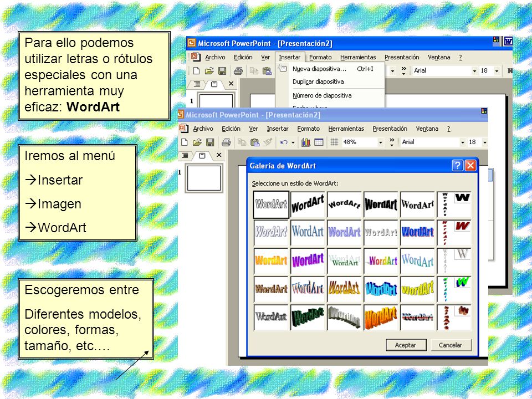Close the slides pane in front window
532x399 pixels.
[x=219, y=155]
